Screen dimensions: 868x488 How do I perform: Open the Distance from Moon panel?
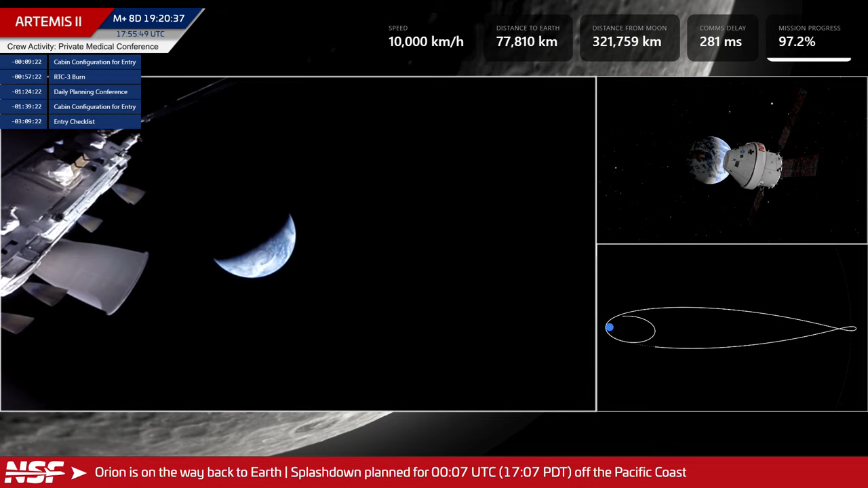tap(629, 37)
